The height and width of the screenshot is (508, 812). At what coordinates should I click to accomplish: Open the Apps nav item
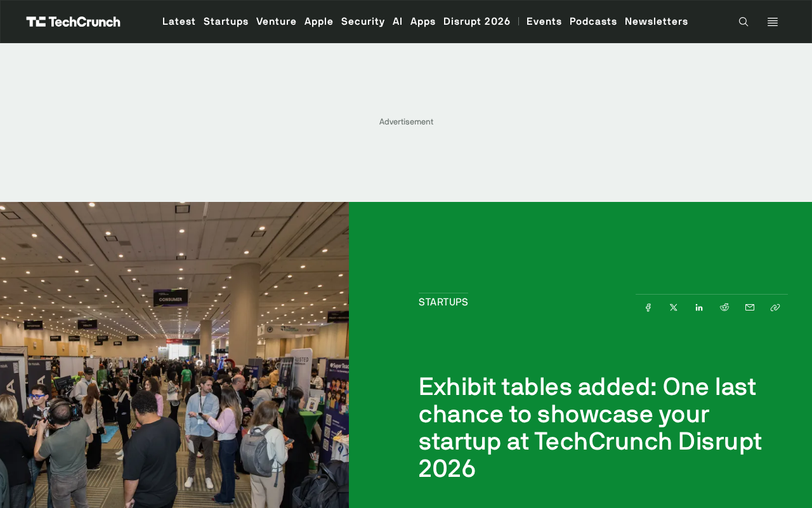point(423,22)
